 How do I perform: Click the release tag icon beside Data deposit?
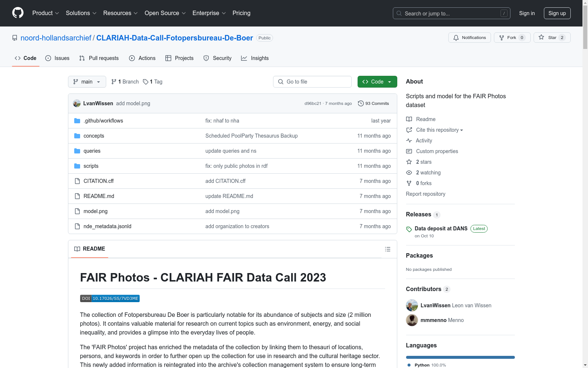tap(409, 229)
